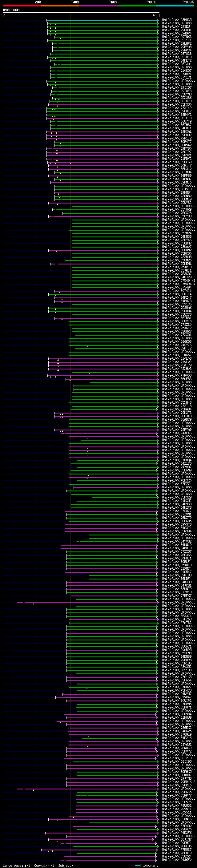Select the UniRef100_Q7ZVN1 label
Viewport: 197px width, 868px height.
pos(177,514)
